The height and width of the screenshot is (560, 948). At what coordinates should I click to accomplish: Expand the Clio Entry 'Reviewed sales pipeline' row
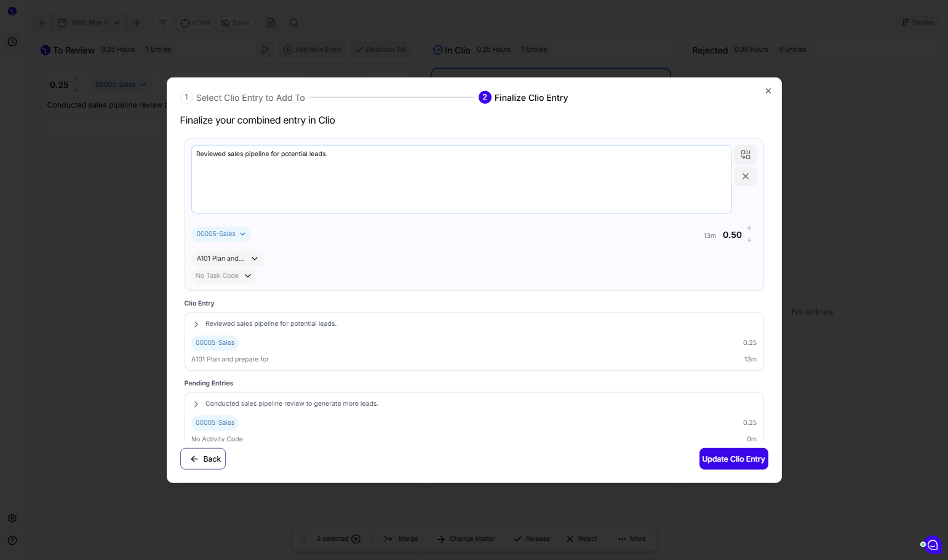196,324
